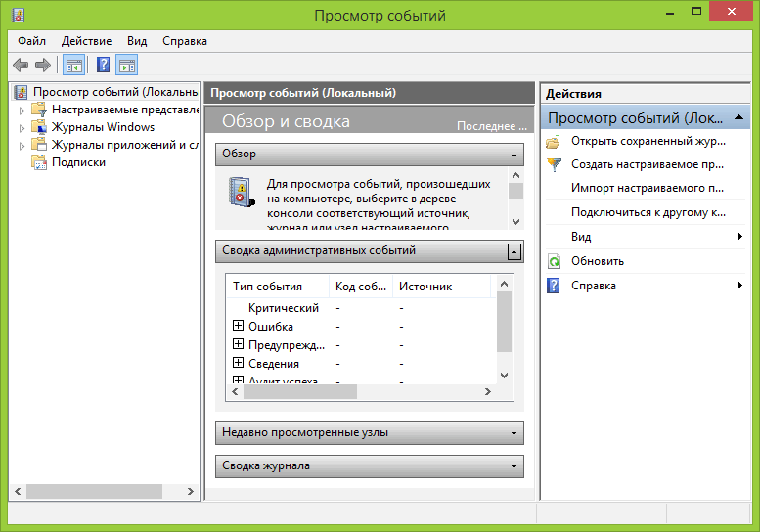Toggle the Action pane toolbar icon

pyautogui.click(x=127, y=66)
